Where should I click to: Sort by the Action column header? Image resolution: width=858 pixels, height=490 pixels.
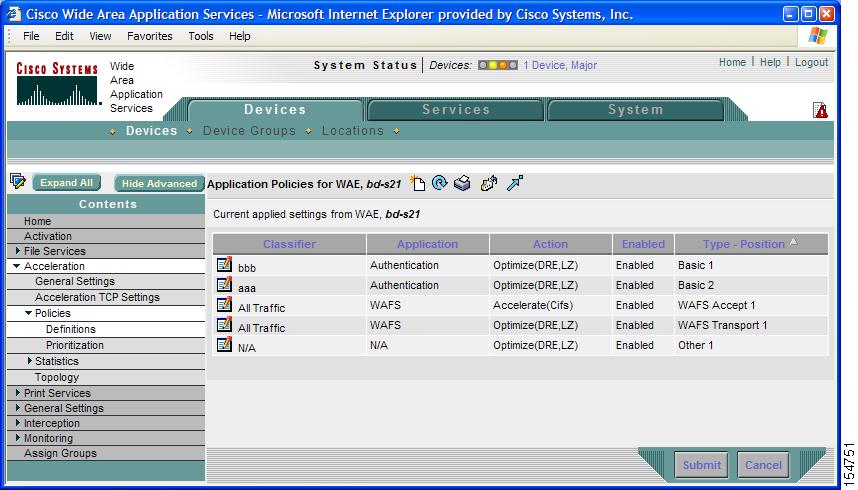(x=550, y=244)
